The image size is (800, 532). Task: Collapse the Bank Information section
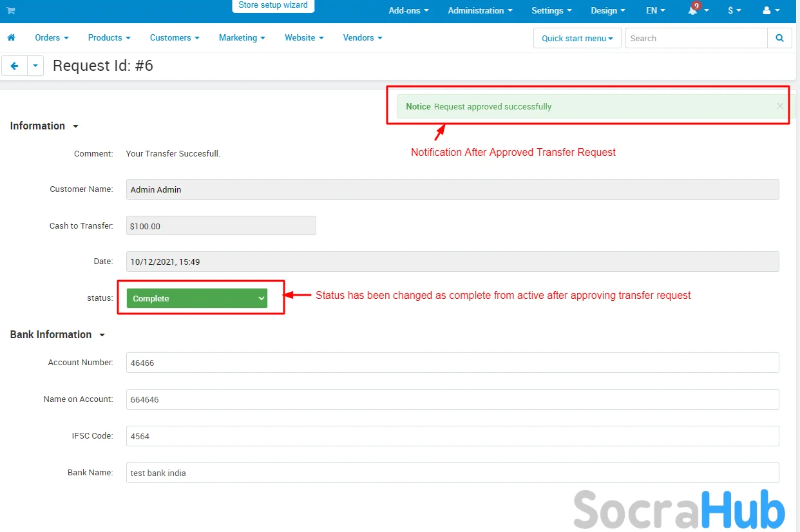tap(57, 335)
